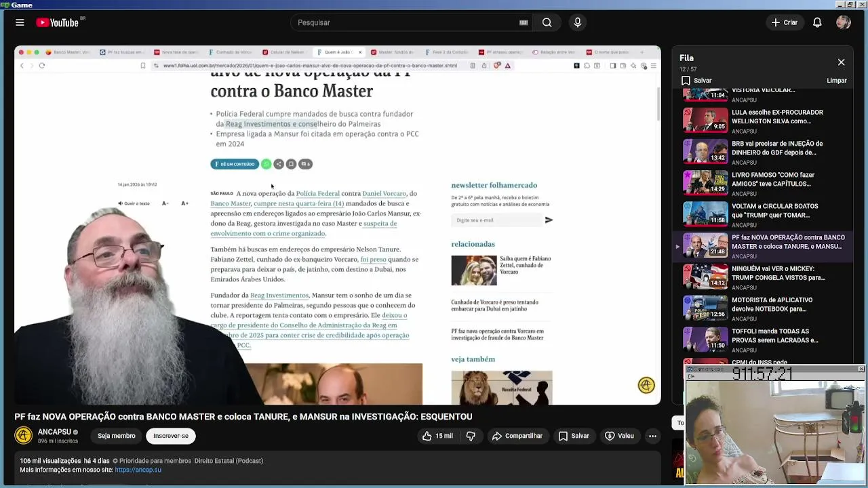Open the https://ancap.su link
868x488 pixels.
(138, 470)
